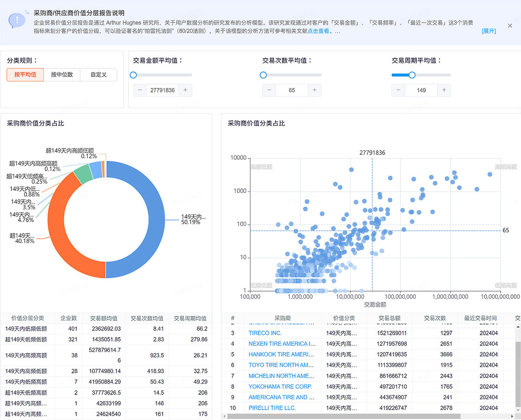This screenshot has width=521, height=420.
Task: Increase 交易周期平均值 using plus icon
Action: (x=444, y=90)
